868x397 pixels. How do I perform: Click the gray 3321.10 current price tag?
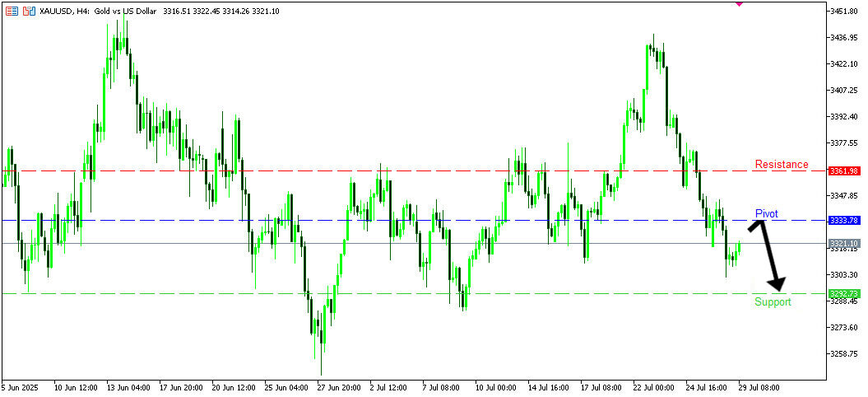[844, 244]
